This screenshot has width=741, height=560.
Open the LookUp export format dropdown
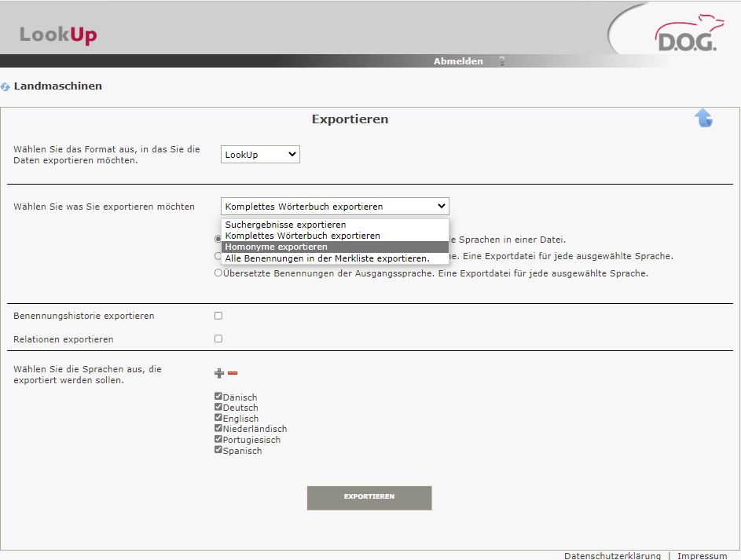[260, 155]
